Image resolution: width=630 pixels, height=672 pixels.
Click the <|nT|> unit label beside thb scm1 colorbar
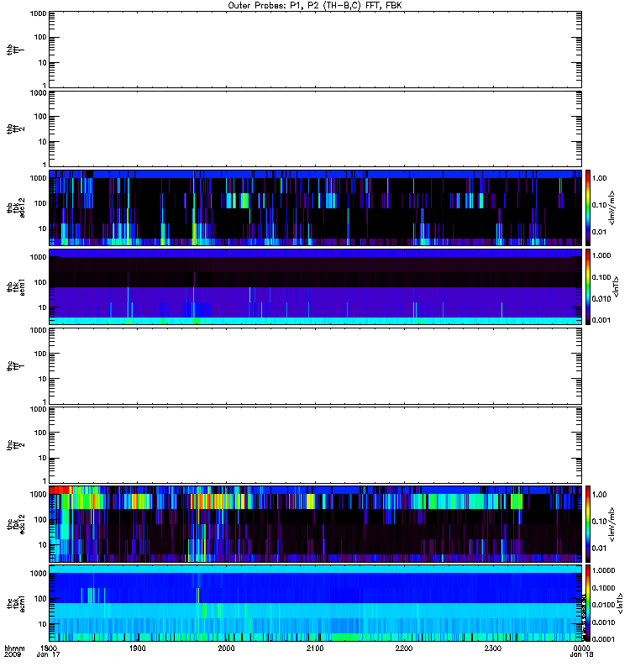click(x=616, y=286)
